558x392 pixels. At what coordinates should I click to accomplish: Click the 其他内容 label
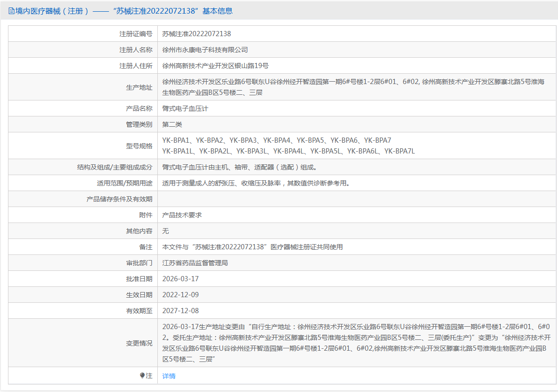point(139,231)
